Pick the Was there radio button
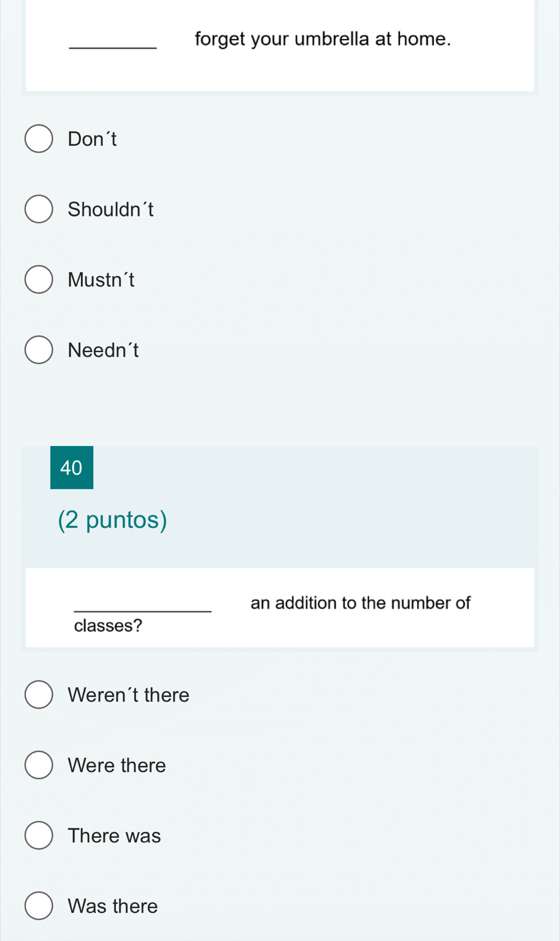The width and height of the screenshot is (560, 941). (x=38, y=906)
